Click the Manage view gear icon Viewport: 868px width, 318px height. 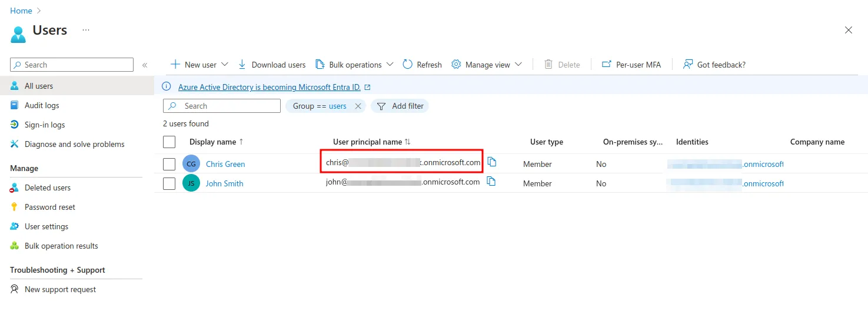pyautogui.click(x=456, y=64)
